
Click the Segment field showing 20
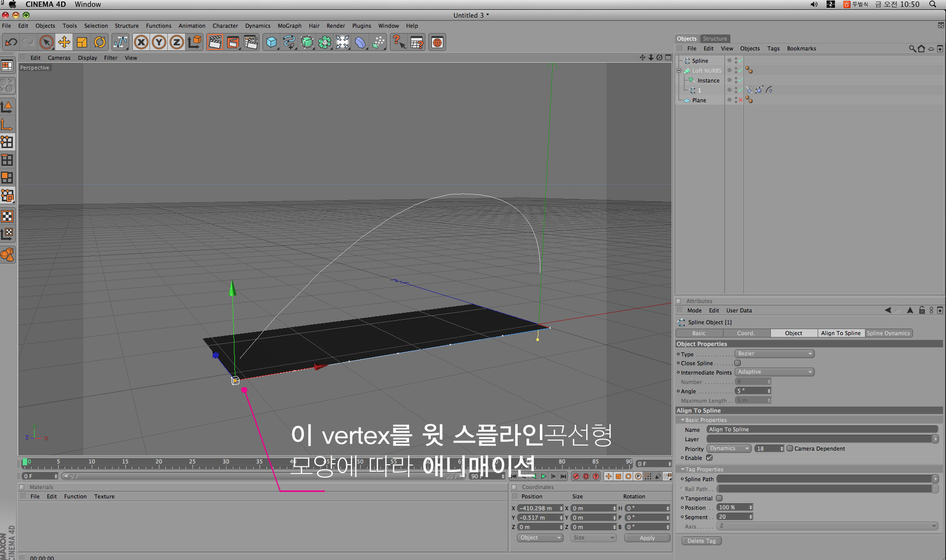pyautogui.click(x=735, y=517)
